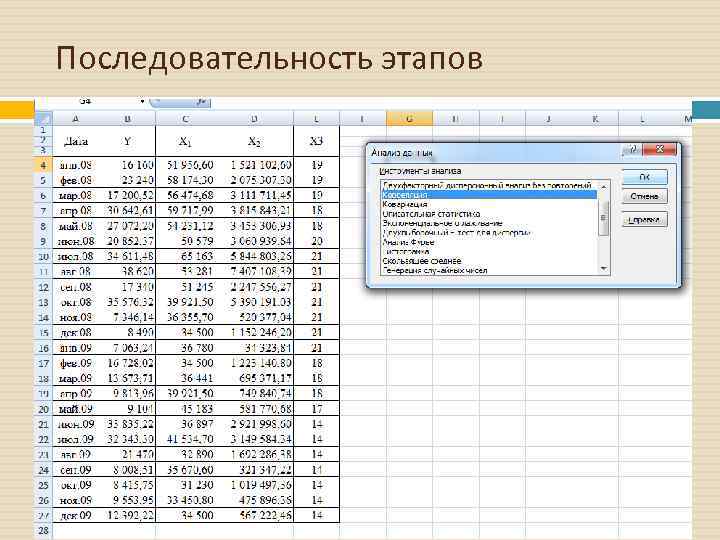The image size is (720, 540).
Task: Click the cell containing 520 377,04
Action: pos(254,317)
